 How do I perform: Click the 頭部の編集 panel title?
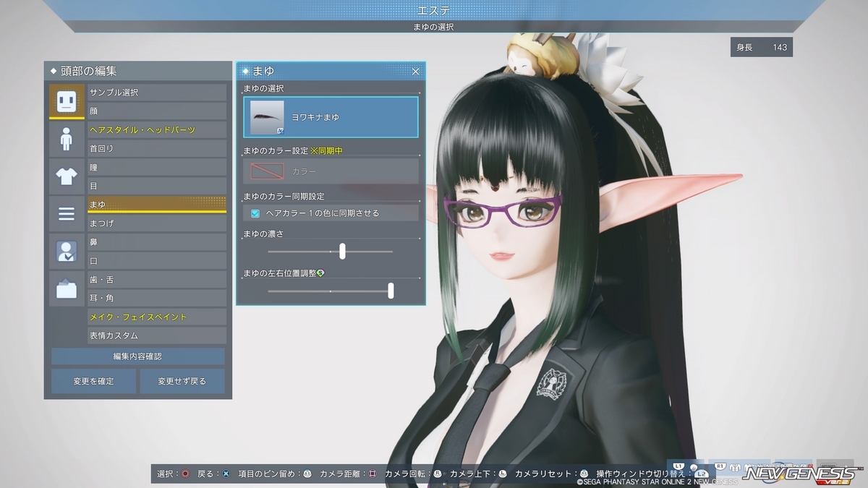pyautogui.click(x=88, y=71)
